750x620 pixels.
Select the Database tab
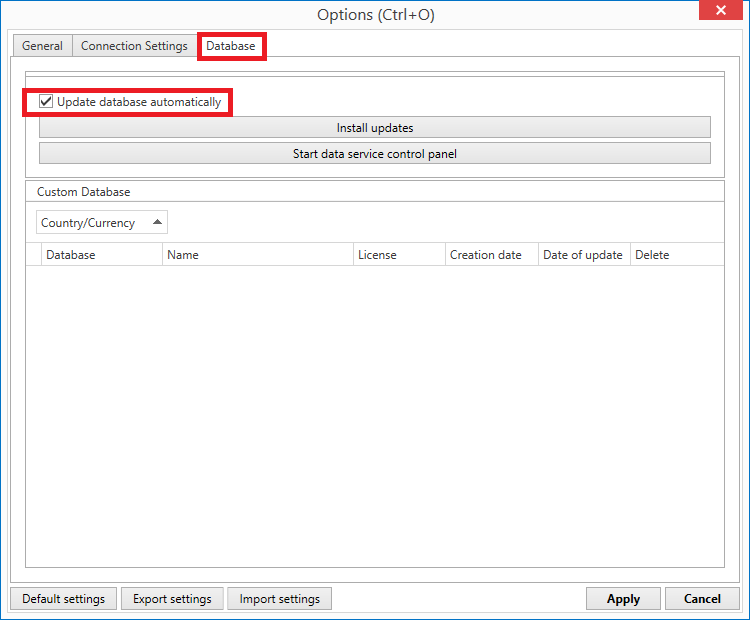click(x=231, y=46)
